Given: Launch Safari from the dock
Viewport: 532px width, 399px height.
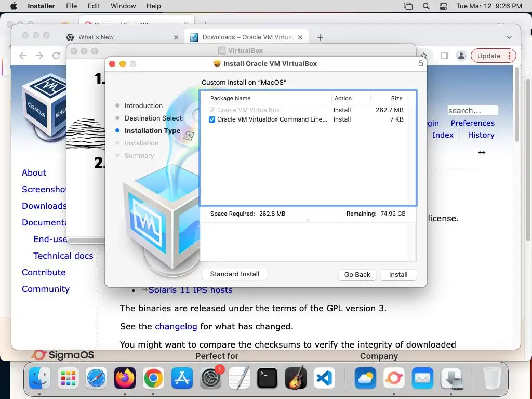Looking at the screenshot, I should (x=96, y=378).
